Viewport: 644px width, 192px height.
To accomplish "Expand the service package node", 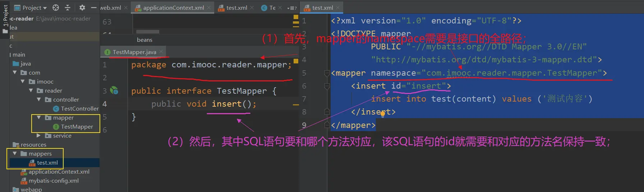I will coord(39,135).
